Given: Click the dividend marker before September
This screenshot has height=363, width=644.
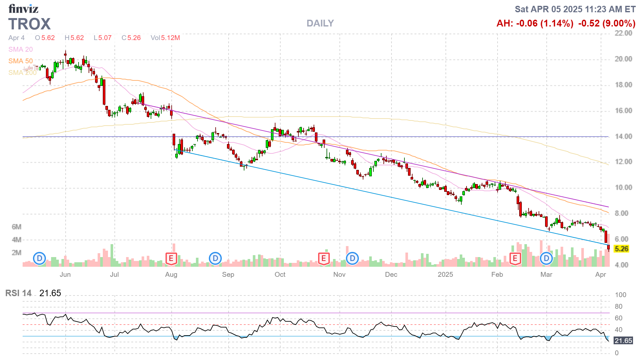Looking at the screenshot, I should pyautogui.click(x=215, y=258).
